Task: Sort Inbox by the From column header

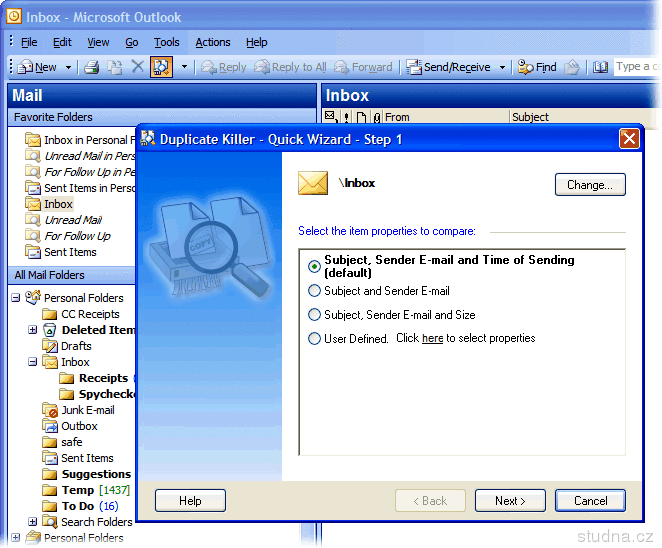Action: click(445, 117)
